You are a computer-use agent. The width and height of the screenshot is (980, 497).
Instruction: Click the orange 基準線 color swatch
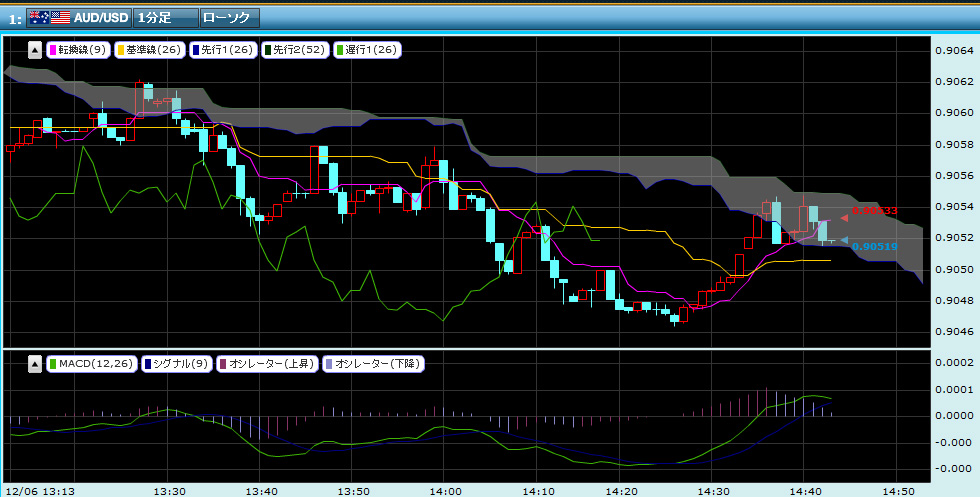[121, 50]
